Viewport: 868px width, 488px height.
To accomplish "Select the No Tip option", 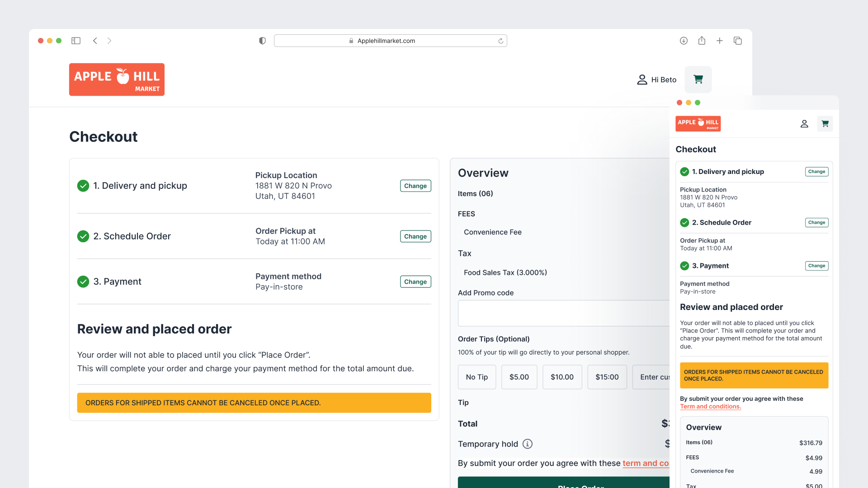I will [x=477, y=377].
